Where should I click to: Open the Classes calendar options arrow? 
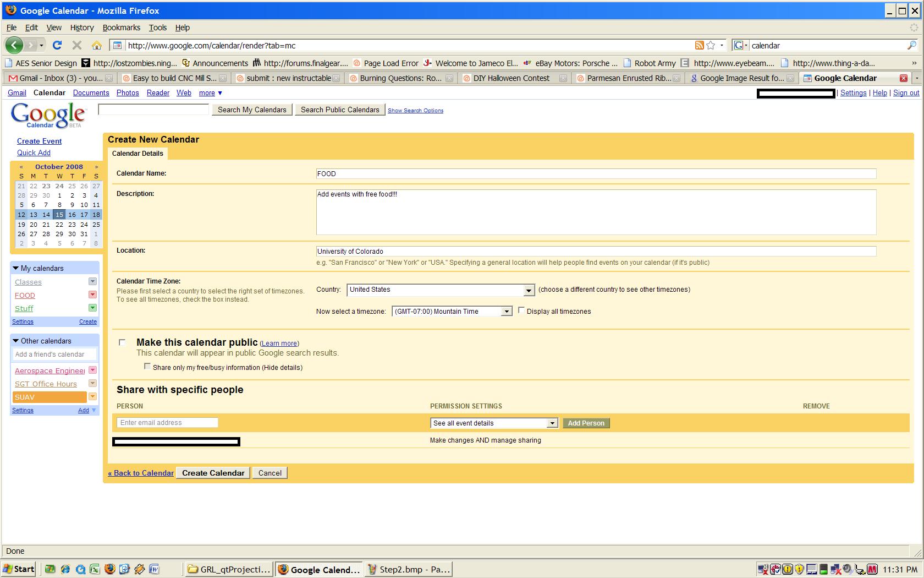(x=92, y=281)
